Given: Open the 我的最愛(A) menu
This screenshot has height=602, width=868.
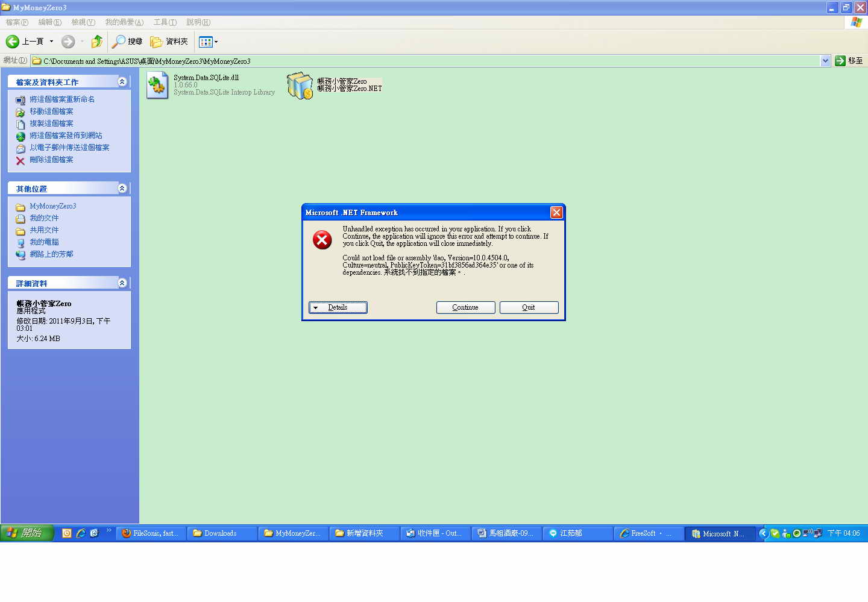Looking at the screenshot, I should pos(124,22).
